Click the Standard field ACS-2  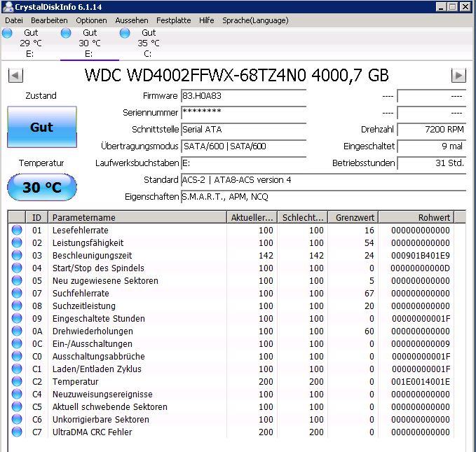(323, 180)
